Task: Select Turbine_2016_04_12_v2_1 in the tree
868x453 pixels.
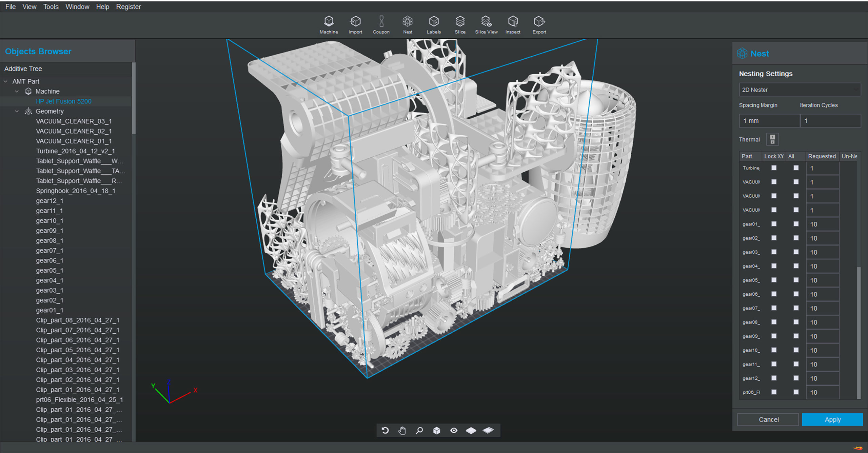Action: (75, 151)
